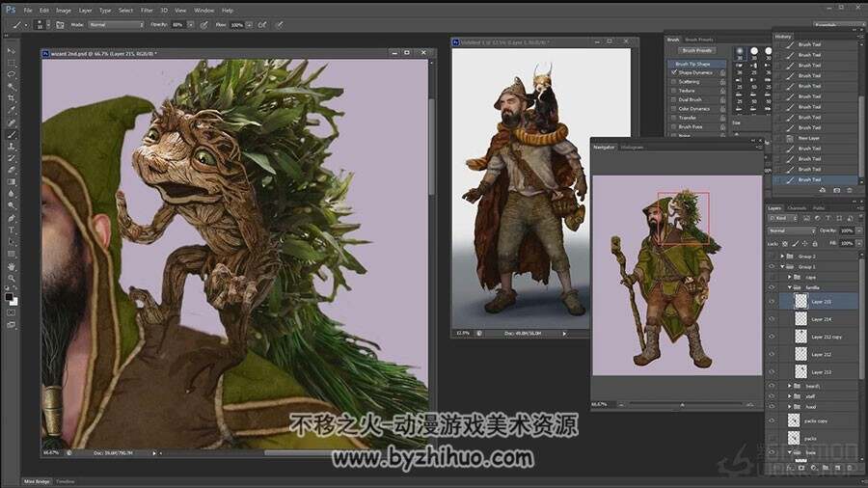Open the Window menu
Image resolution: width=868 pixels, height=488 pixels.
203,10
